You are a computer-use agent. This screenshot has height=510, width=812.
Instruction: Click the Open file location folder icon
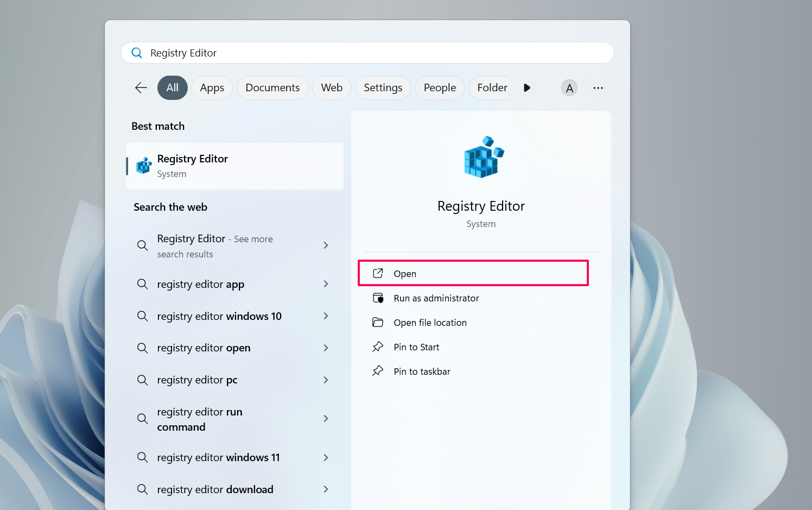[378, 322]
